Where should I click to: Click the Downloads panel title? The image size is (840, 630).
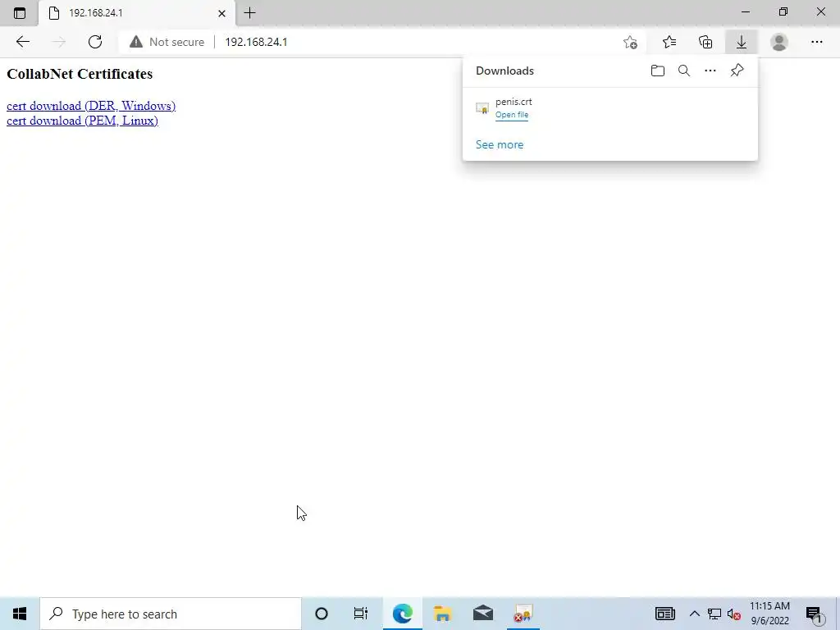coord(504,71)
